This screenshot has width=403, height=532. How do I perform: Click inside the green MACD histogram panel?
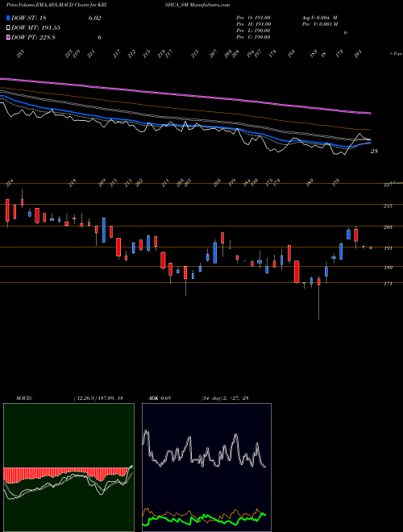pyautogui.click(x=69, y=468)
